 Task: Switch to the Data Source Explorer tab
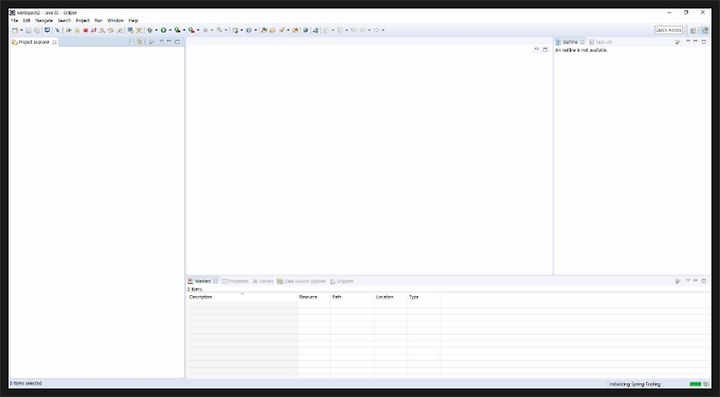pyautogui.click(x=301, y=281)
